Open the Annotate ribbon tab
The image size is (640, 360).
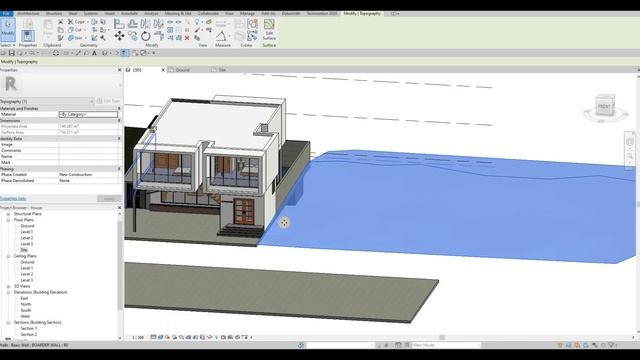point(129,13)
